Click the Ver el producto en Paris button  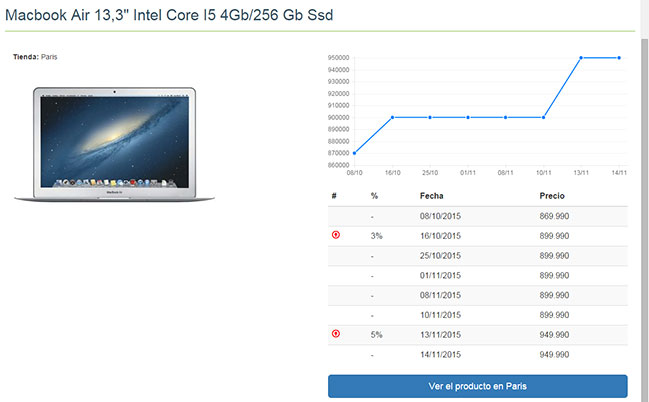477,386
